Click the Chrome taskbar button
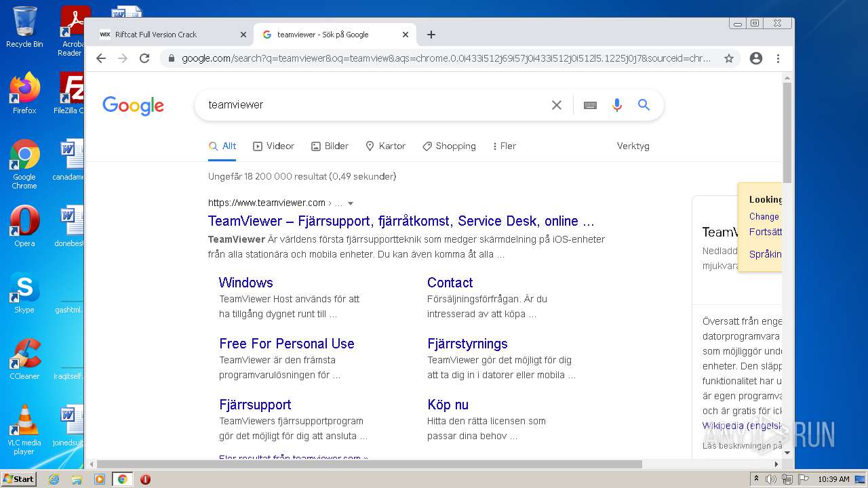The height and width of the screenshot is (488, 868). [123, 479]
